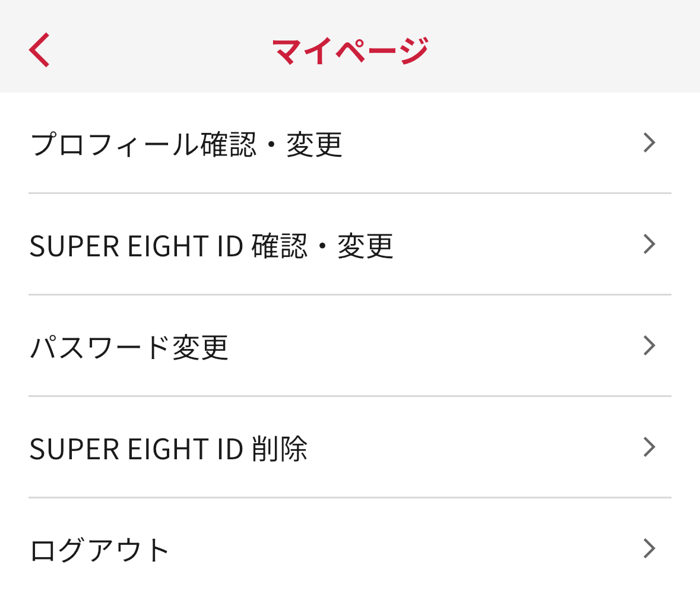The image size is (700, 594).
Task: Click the マイページ header title
Action: coord(350,51)
